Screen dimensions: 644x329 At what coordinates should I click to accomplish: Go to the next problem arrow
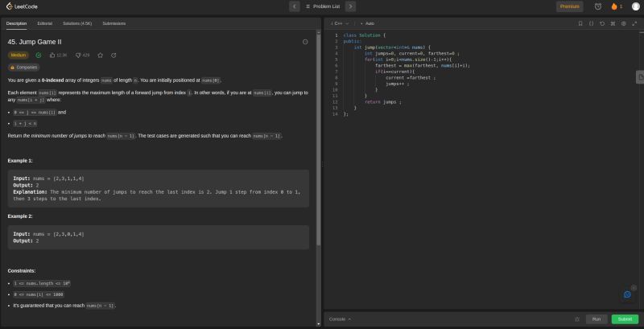tap(350, 6)
